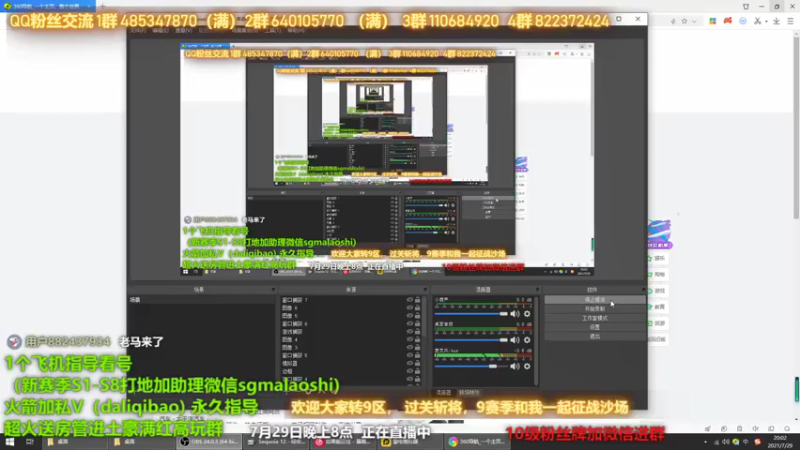Adjust 麦克风/Aux volume slider
Viewport: 800px width, 450px height.
pos(471,366)
